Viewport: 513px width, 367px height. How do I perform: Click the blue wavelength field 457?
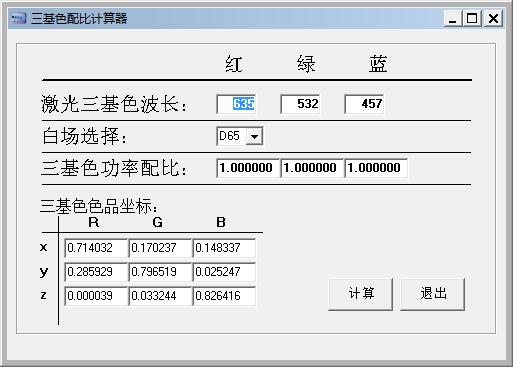364,104
